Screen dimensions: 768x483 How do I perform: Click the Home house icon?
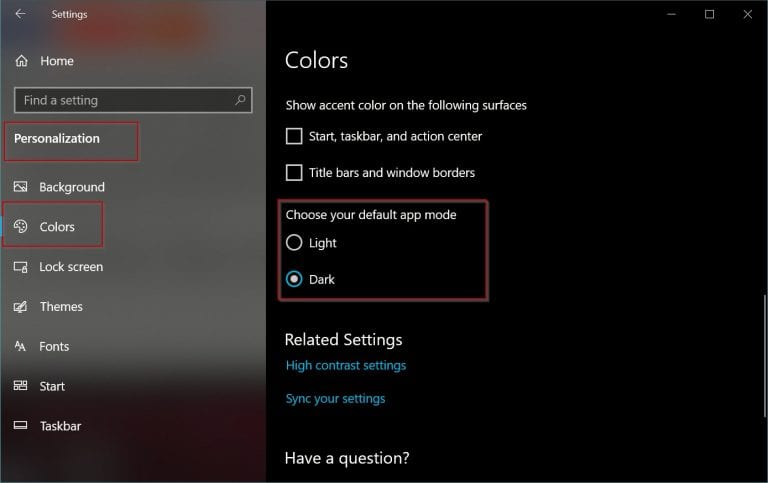click(22, 61)
